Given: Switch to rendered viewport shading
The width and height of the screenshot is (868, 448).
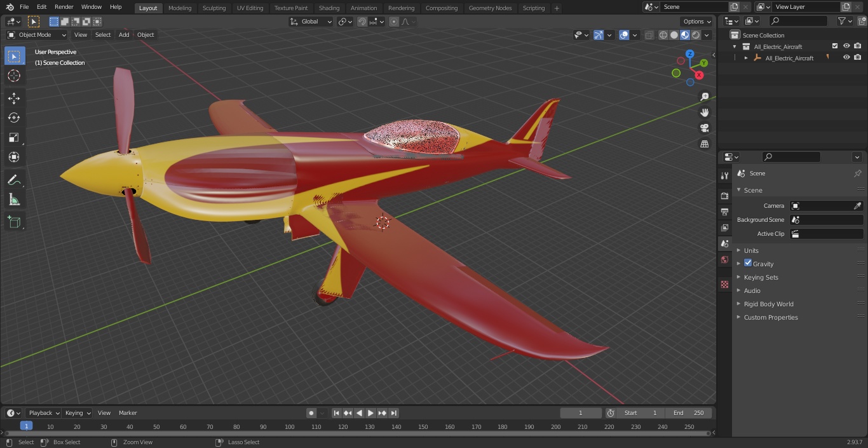Looking at the screenshot, I should coord(696,35).
